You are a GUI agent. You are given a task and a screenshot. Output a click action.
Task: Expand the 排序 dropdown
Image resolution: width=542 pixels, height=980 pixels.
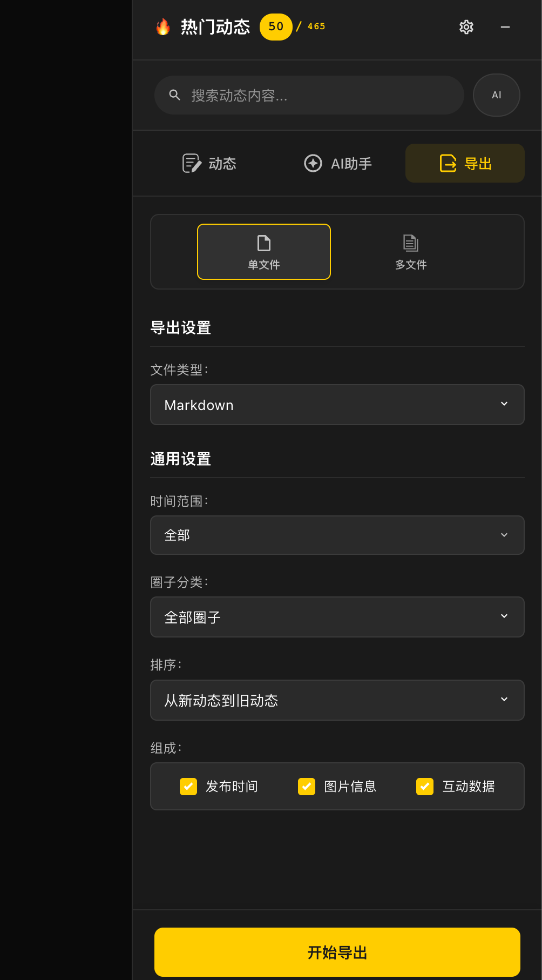point(337,700)
